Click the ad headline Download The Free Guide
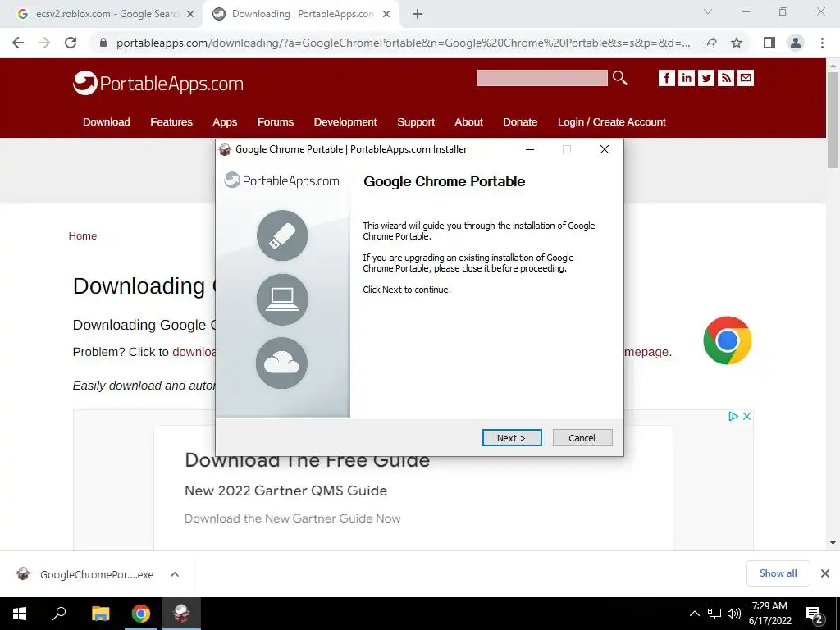The height and width of the screenshot is (630, 840). [307, 461]
